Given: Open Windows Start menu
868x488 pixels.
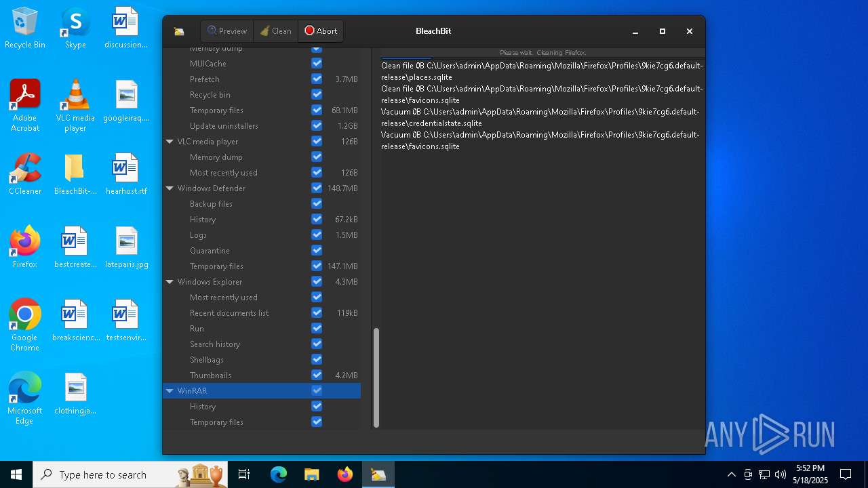Looking at the screenshot, I should tap(16, 474).
